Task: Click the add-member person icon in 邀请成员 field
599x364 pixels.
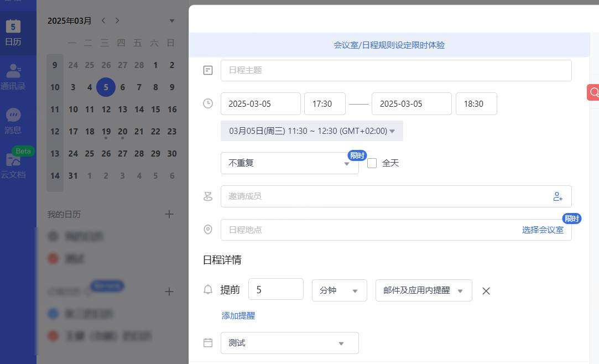Action: pos(558,196)
